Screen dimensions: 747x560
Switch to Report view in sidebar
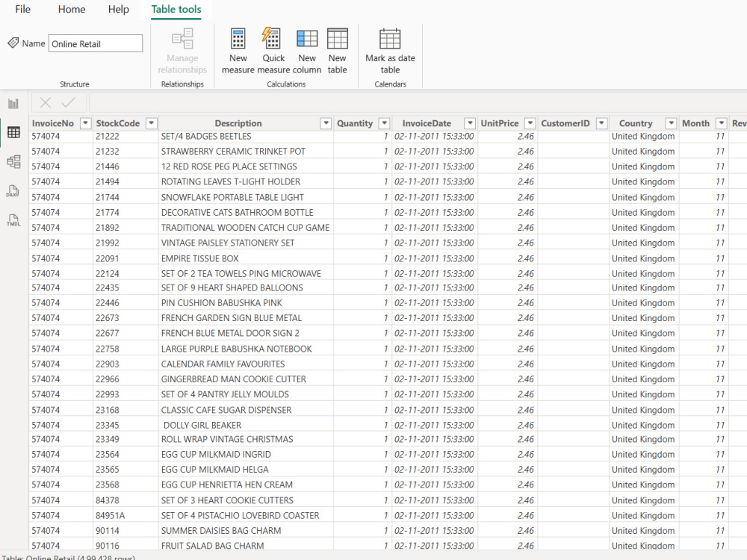click(13, 103)
